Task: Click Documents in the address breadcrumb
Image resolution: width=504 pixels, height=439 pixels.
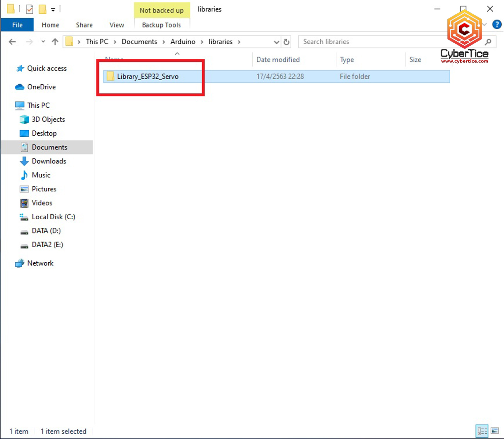Action: pos(139,42)
